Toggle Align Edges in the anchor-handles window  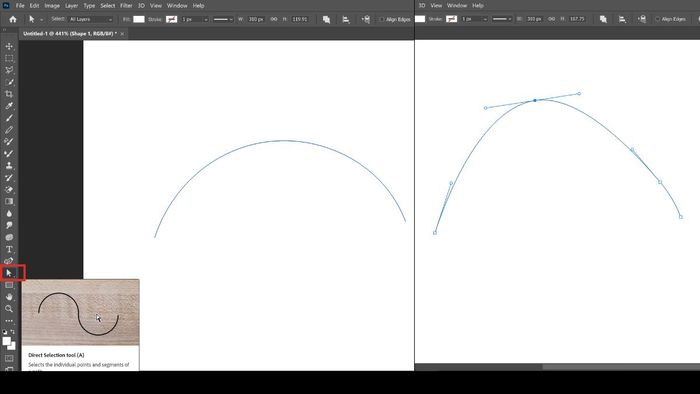tap(658, 19)
